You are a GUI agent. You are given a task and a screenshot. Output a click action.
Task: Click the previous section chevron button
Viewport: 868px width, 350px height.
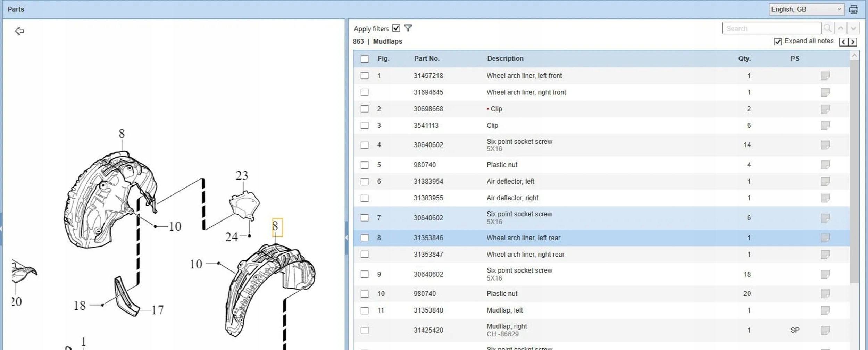(x=843, y=42)
